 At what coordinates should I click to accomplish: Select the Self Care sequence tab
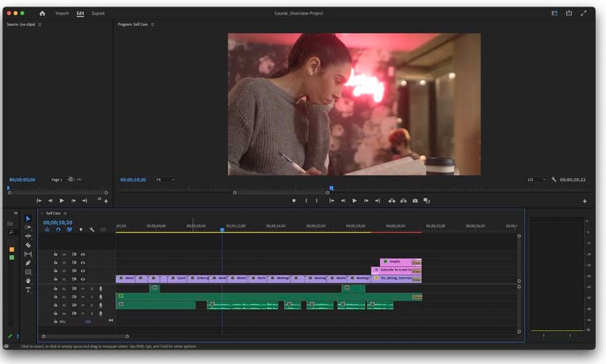pyautogui.click(x=54, y=213)
